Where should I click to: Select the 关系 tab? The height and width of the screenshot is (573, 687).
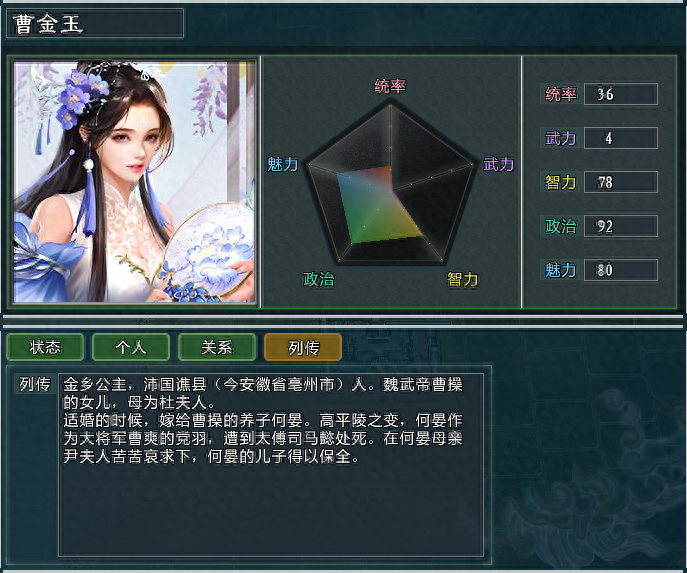pyautogui.click(x=217, y=347)
